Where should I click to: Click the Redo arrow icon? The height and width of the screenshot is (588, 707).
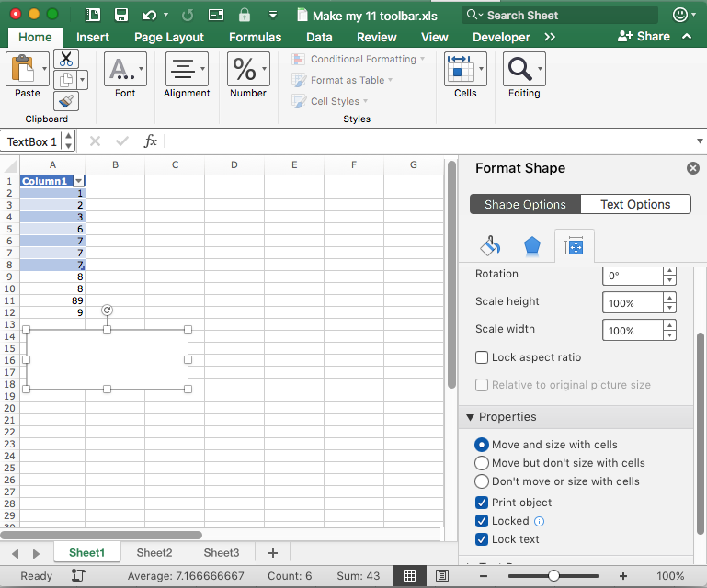coord(188,16)
